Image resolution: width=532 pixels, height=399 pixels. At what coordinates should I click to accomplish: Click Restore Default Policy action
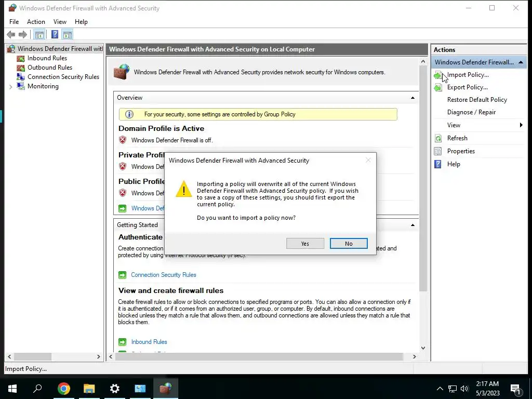point(477,100)
